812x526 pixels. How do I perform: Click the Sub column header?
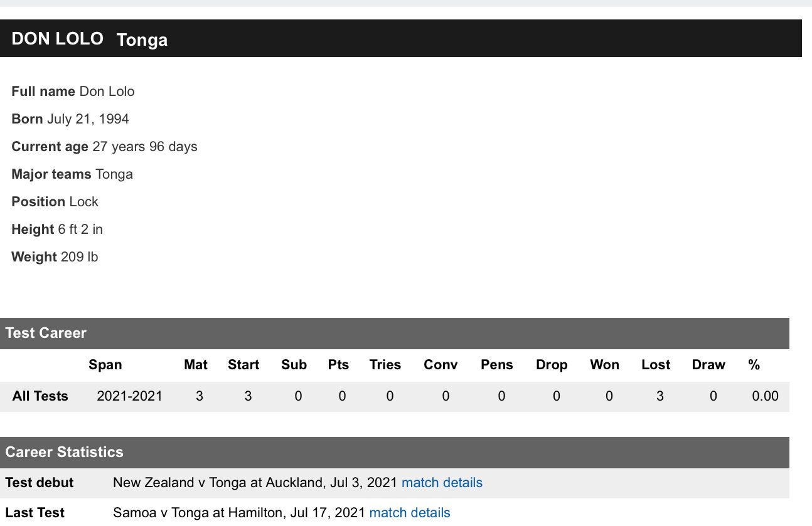point(294,365)
